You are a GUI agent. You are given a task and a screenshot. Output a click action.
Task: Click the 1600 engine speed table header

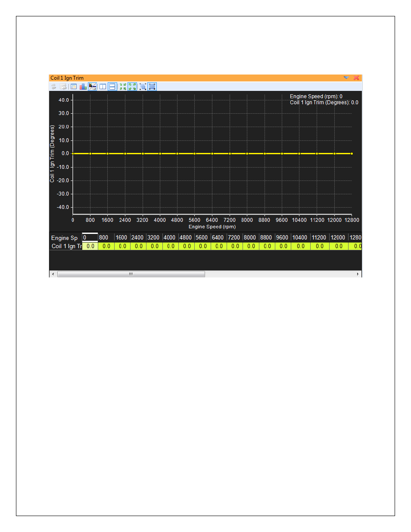(x=122, y=237)
